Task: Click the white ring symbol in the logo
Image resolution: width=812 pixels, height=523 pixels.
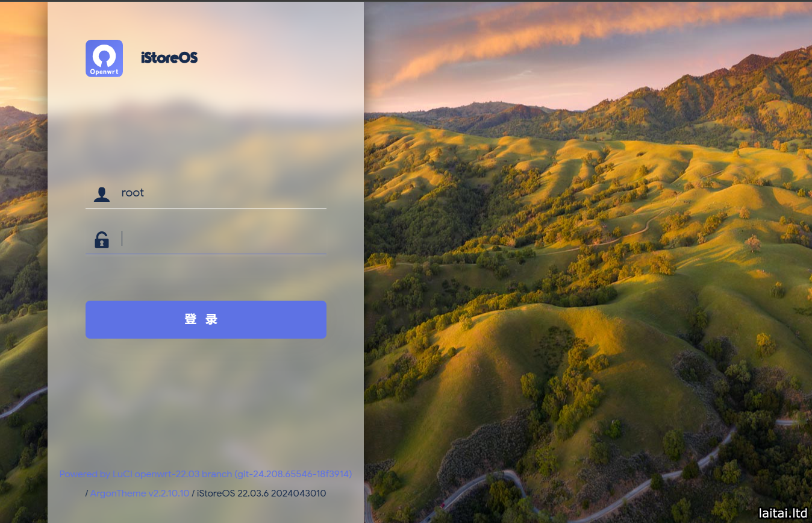Action: pyautogui.click(x=104, y=55)
